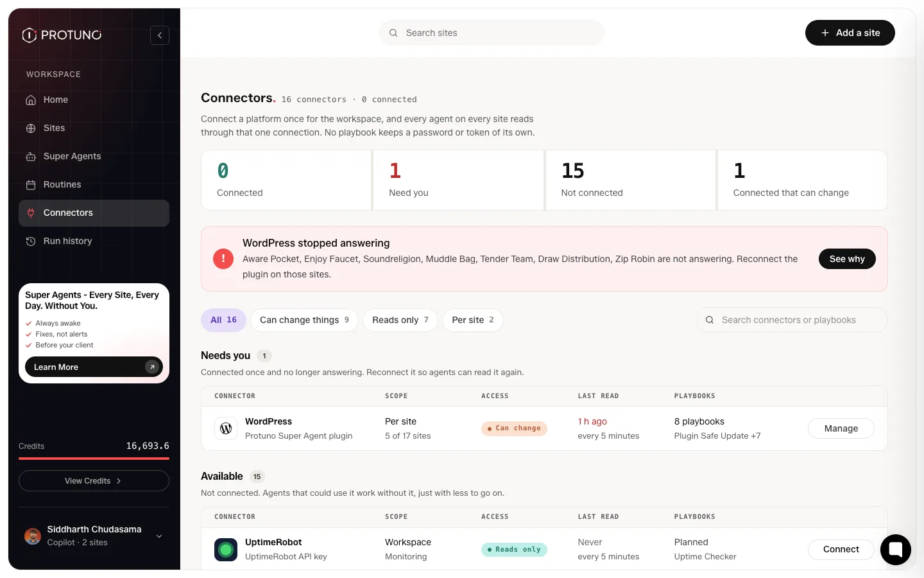Click the Reads only access badge on UptimeRobot
The width and height of the screenshot is (924, 578).
(514, 549)
